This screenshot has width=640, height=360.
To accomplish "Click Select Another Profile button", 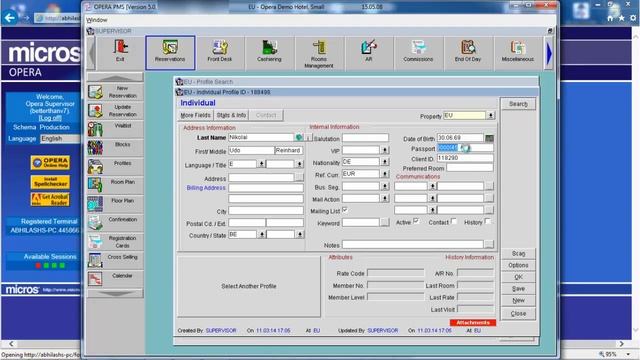I will [x=249, y=286].
